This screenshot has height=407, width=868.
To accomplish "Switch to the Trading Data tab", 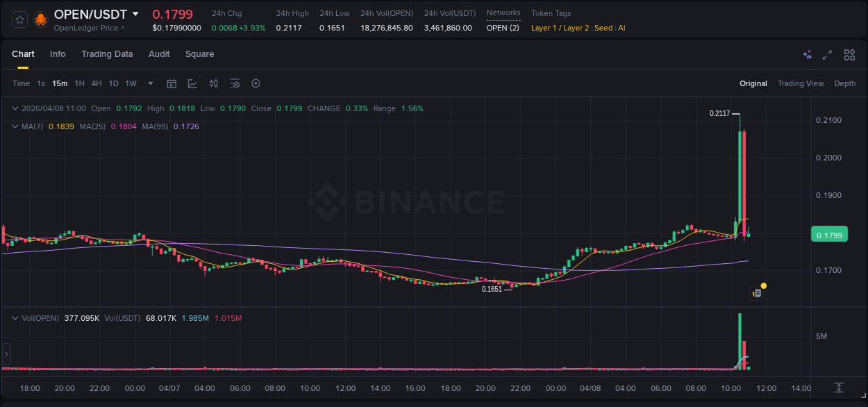I will coord(107,53).
